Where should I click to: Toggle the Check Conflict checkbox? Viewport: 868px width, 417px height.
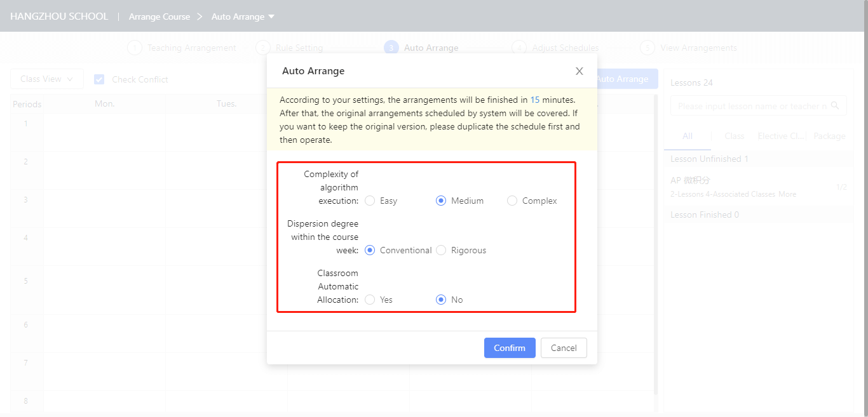pos(99,79)
